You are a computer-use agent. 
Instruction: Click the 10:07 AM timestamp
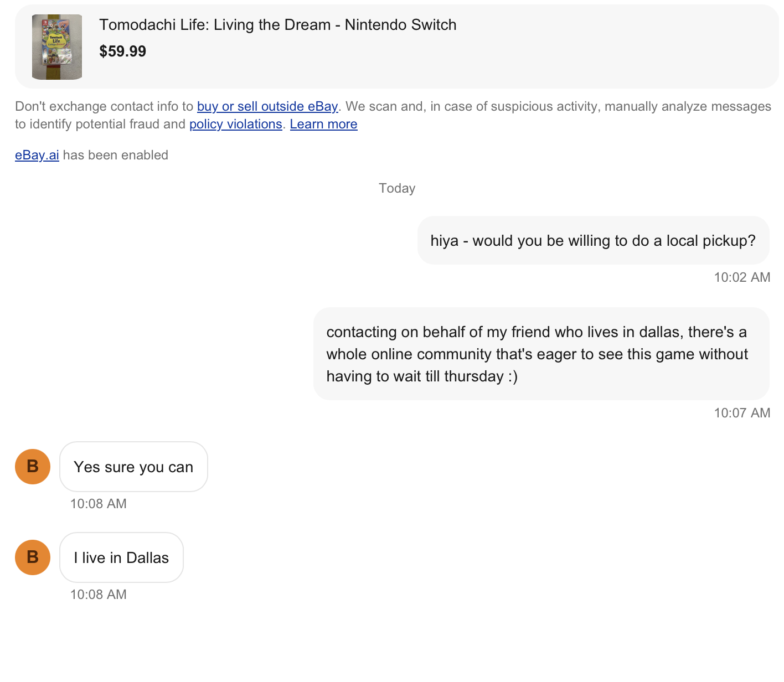tap(742, 413)
